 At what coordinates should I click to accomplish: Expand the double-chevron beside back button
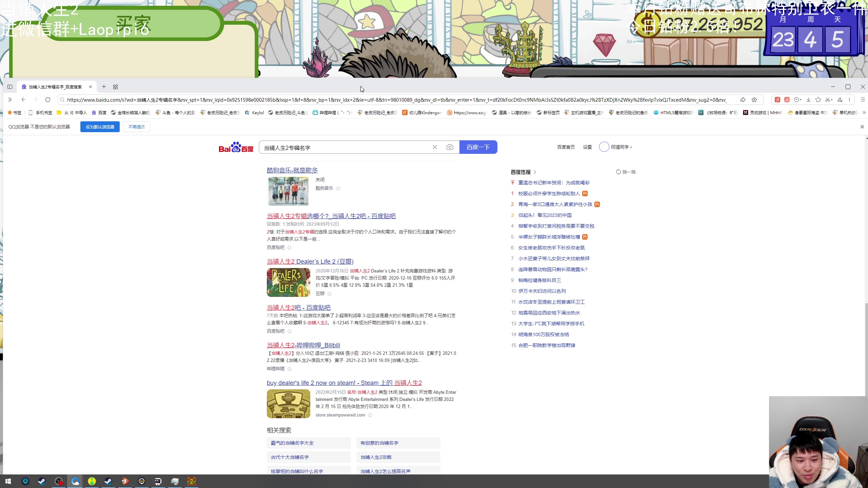10,100
